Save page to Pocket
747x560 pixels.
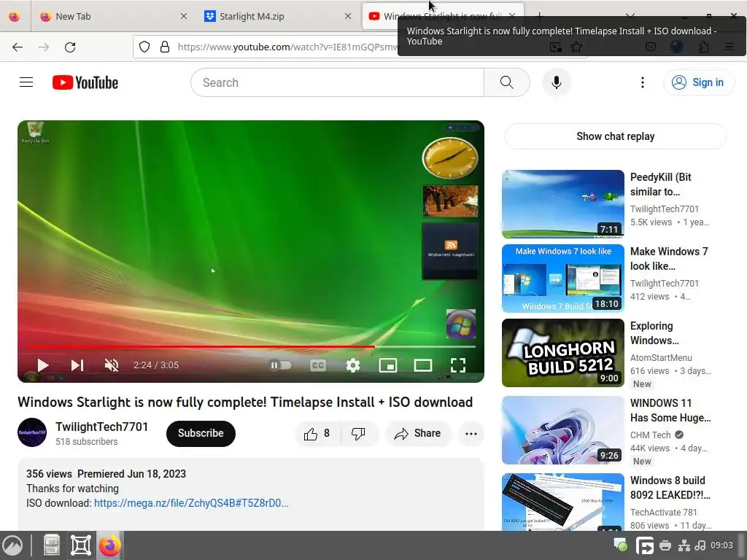(x=651, y=47)
